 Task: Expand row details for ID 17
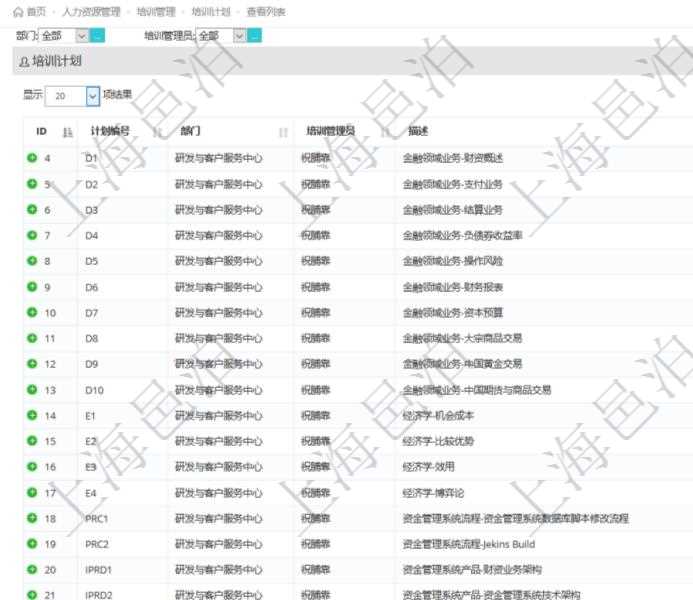(x=32, y=492)
